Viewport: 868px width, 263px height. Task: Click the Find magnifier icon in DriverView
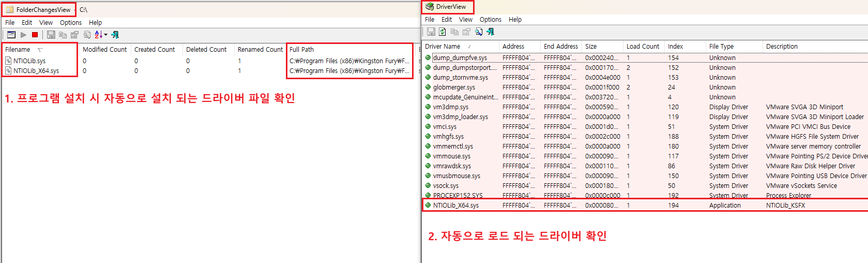[x=479, y=32]
